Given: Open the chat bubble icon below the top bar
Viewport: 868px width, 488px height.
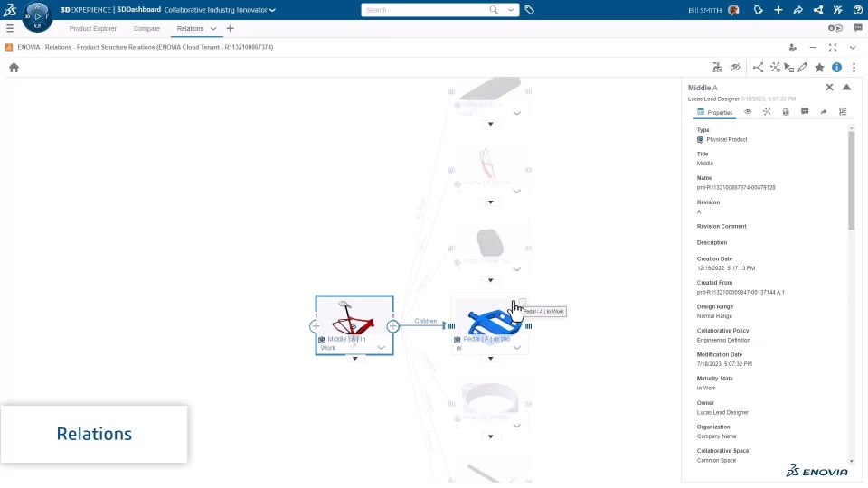Looking at the screenshot, I should [x=857, y=28].
